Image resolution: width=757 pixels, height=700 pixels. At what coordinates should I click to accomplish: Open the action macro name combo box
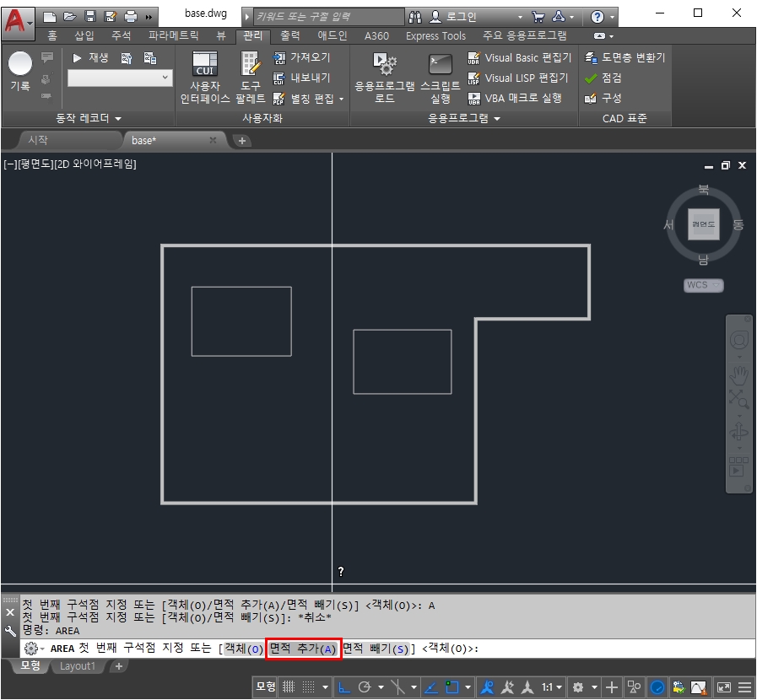[x=120, y=78]
